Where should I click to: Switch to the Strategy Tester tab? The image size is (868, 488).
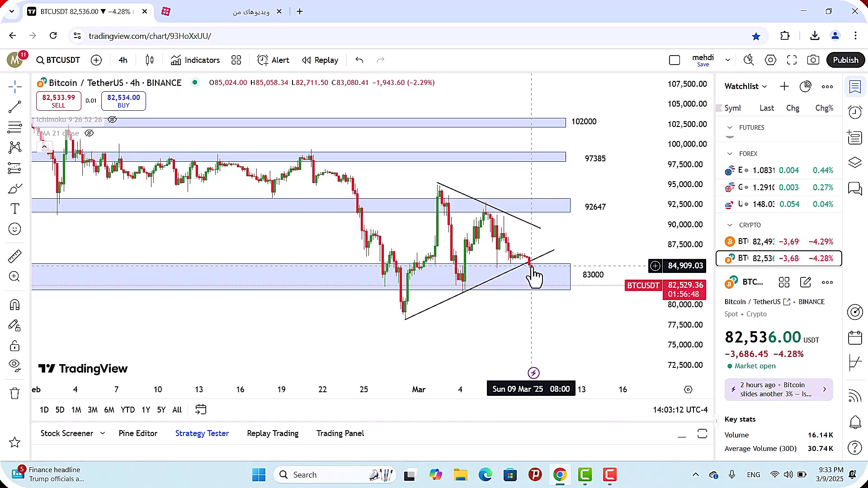pos(202,433)
